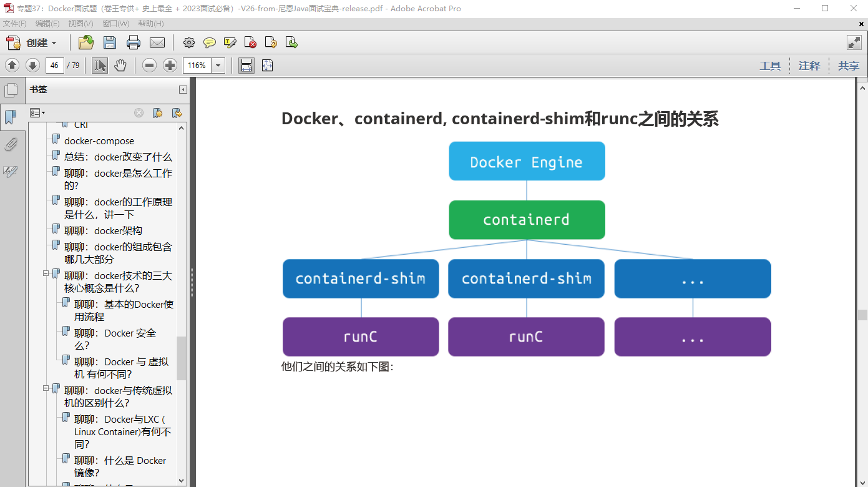
Task: Collapse the bookmarks panel with small arrow
Action: (x=183, y=89)
